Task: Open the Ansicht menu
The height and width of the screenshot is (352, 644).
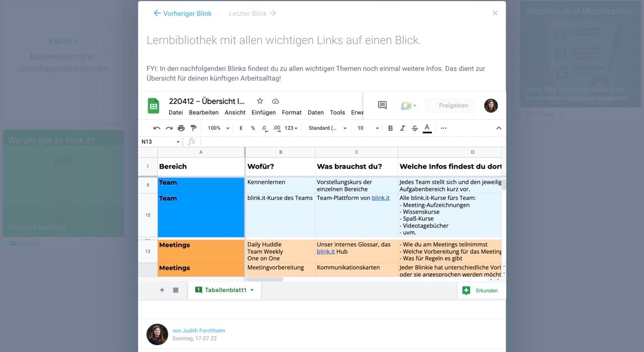Action: (235, 112)
